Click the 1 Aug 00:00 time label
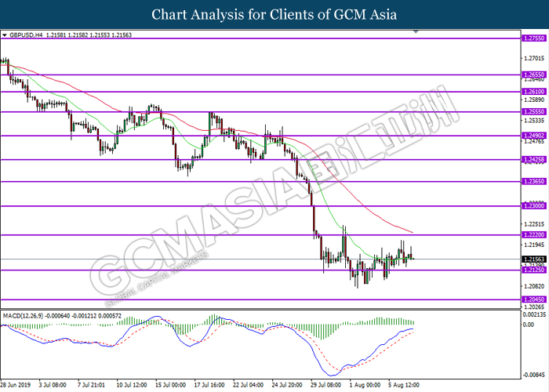 (365, 385)
